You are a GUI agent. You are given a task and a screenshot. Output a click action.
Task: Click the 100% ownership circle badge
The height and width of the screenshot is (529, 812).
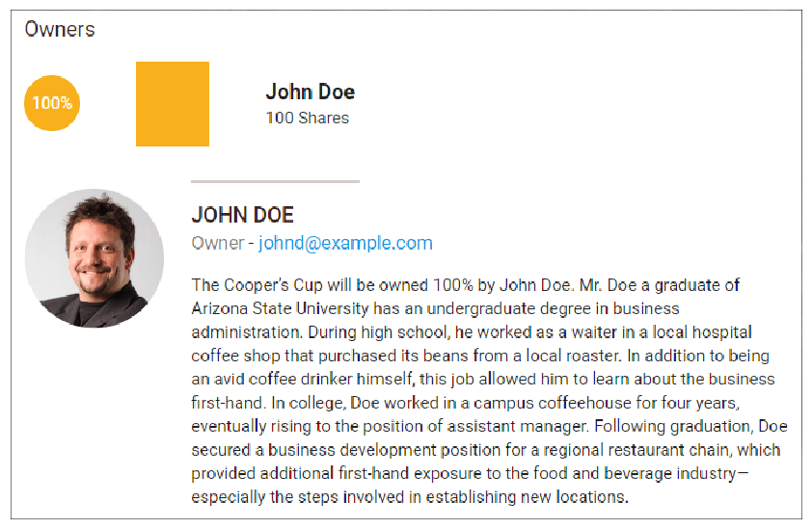[x=52, y=103]
